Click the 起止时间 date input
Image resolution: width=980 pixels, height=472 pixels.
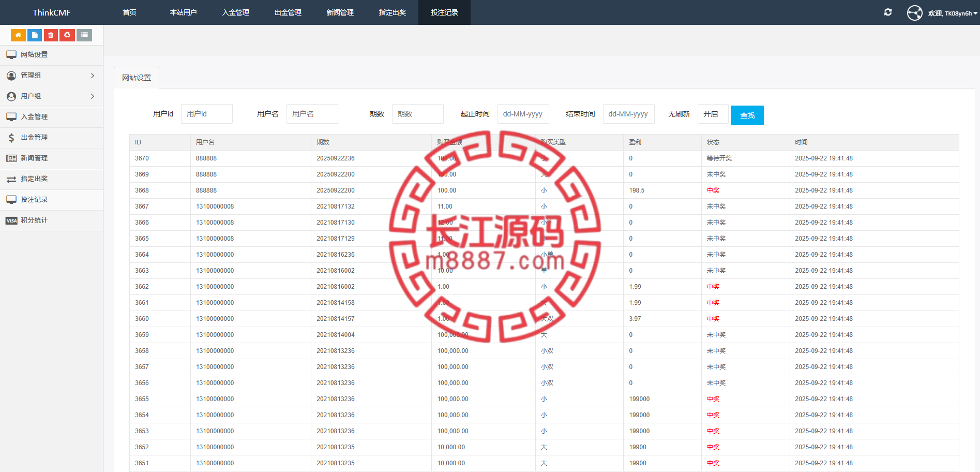(x=523, y=114)
